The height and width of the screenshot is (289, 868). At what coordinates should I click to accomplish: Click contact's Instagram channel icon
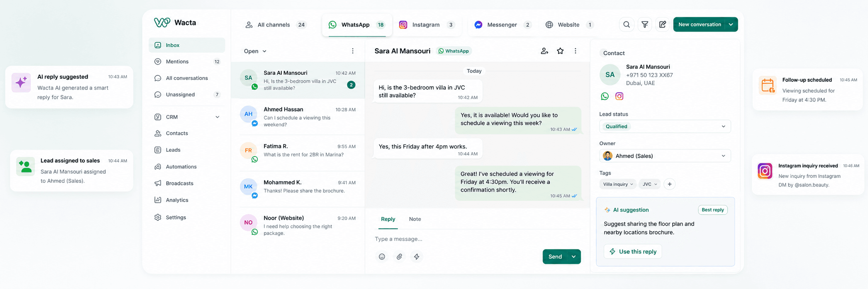[x=619, y=96]
